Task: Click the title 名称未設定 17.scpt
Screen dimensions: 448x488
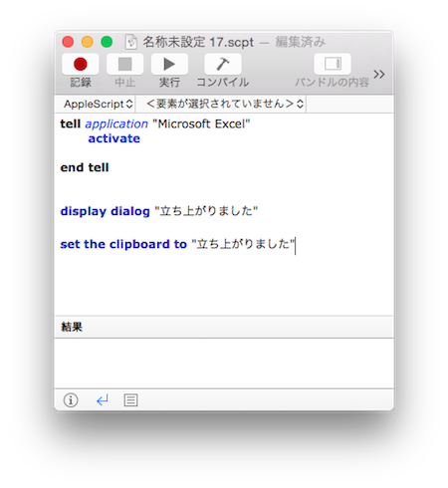Action: pyautogui.click(x=198, y=42)
